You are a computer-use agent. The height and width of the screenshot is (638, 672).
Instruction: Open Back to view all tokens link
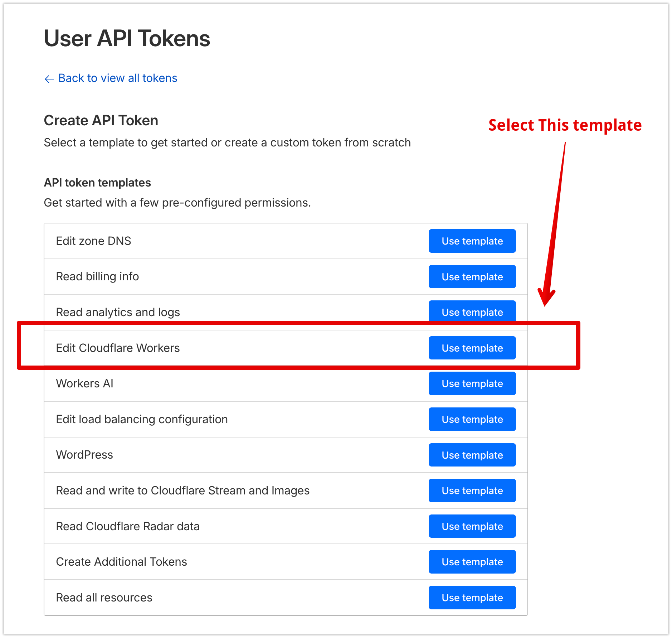[x=117, y=78]
